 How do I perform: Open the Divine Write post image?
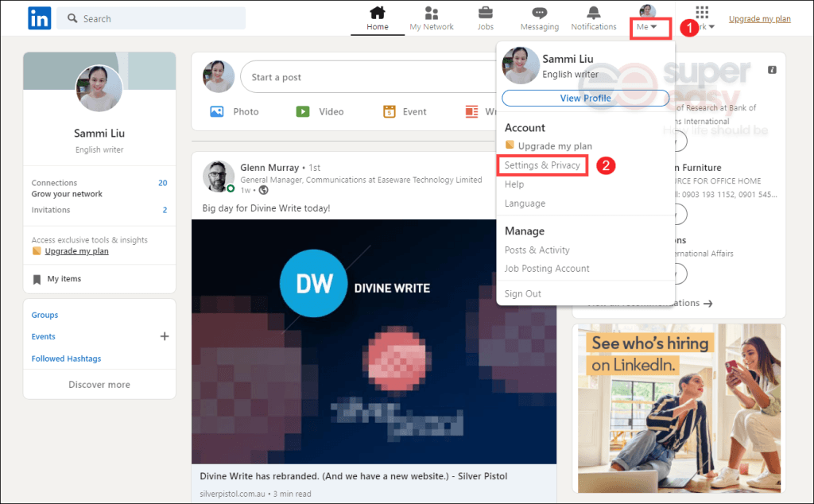374,342
